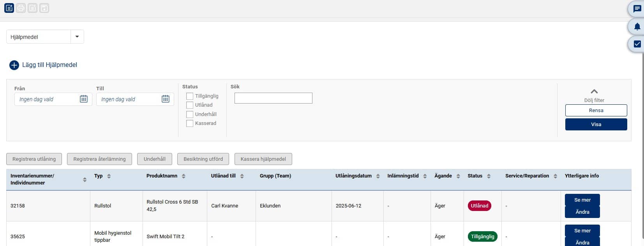The image size is (644, 246).
Task: Click Se mer for item 32158
Action: click(x=582, y=200)
